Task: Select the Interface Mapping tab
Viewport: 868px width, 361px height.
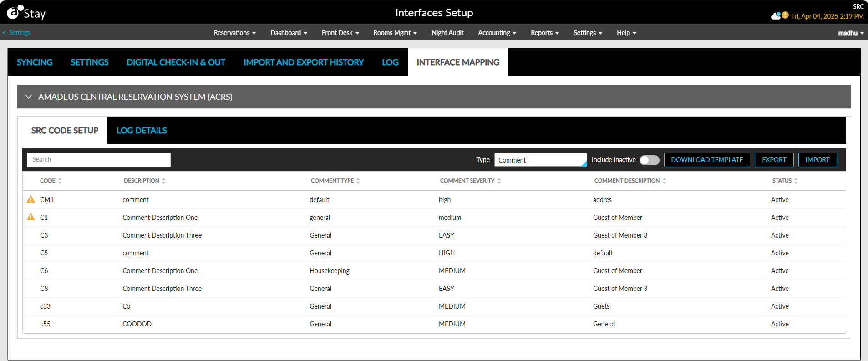Action: 458,62
